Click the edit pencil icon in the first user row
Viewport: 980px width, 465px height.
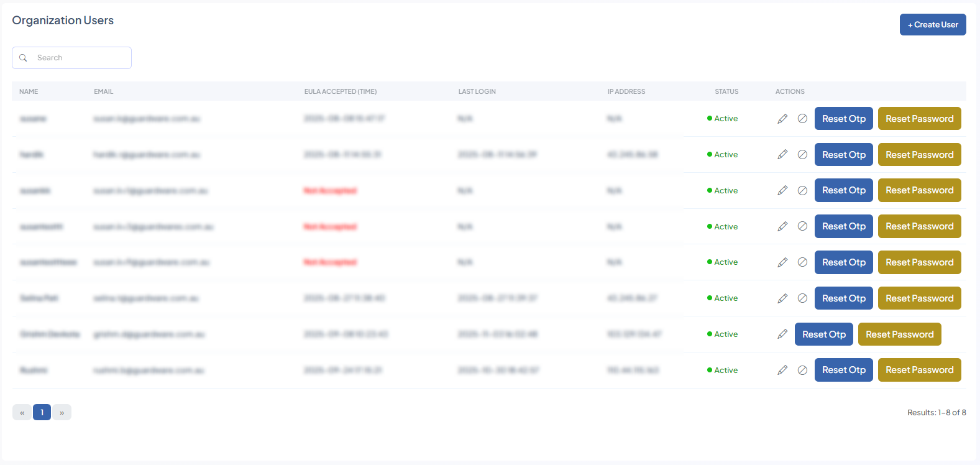(x=782, y=119)
